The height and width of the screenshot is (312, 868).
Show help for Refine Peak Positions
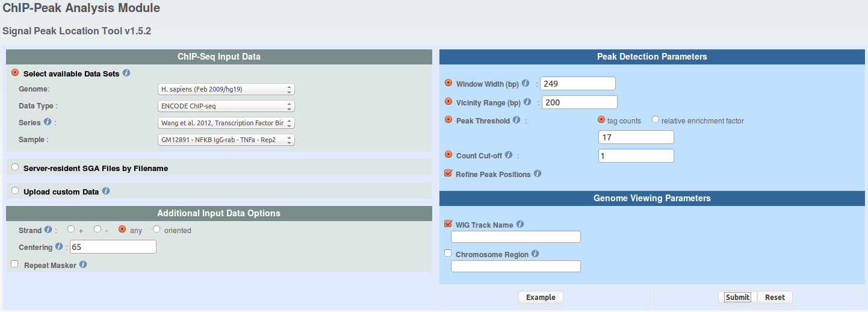point(538,174)
